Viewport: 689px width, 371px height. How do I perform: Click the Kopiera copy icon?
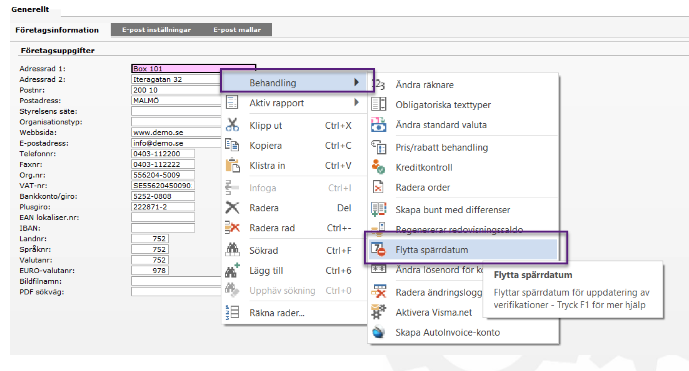(x=232, y=145)
